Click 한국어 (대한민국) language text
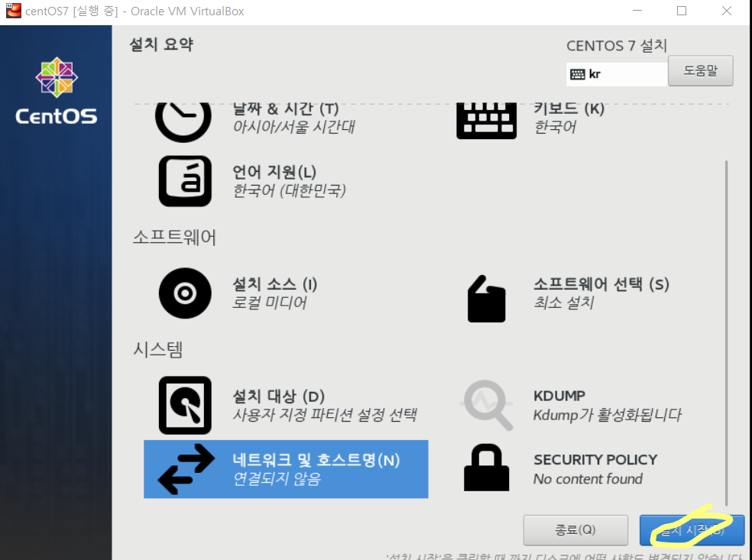The width and height of the screenshot is (752, 560). 289,190
